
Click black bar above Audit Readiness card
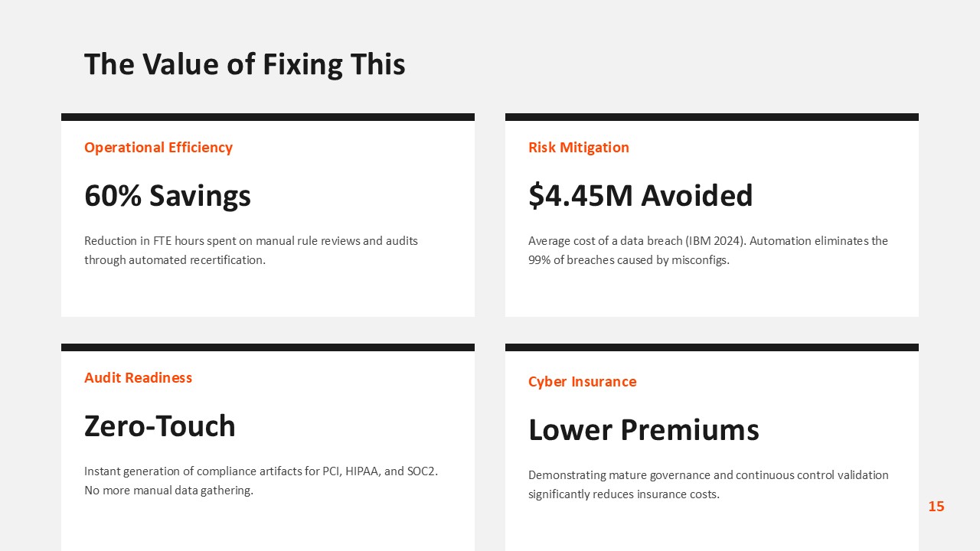tap(268, 347)
